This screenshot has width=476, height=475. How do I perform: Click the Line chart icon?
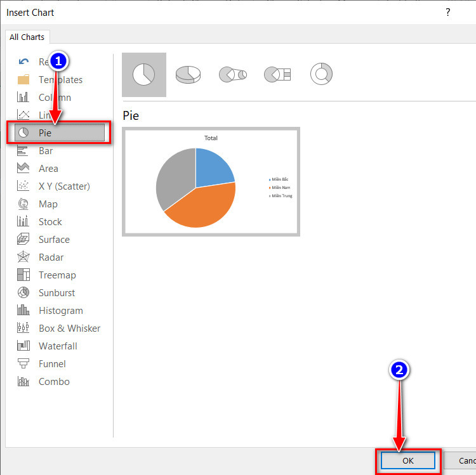coord(23,115)
